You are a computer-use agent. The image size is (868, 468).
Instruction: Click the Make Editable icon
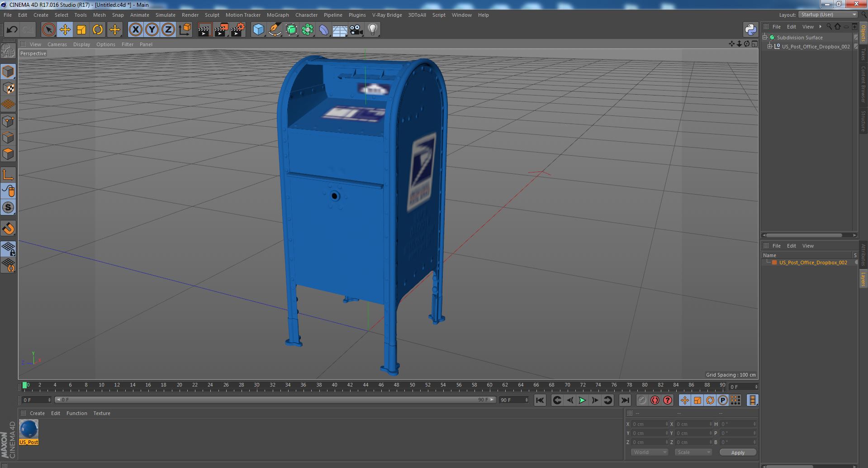pyautogui.click(x=8, y=51)
